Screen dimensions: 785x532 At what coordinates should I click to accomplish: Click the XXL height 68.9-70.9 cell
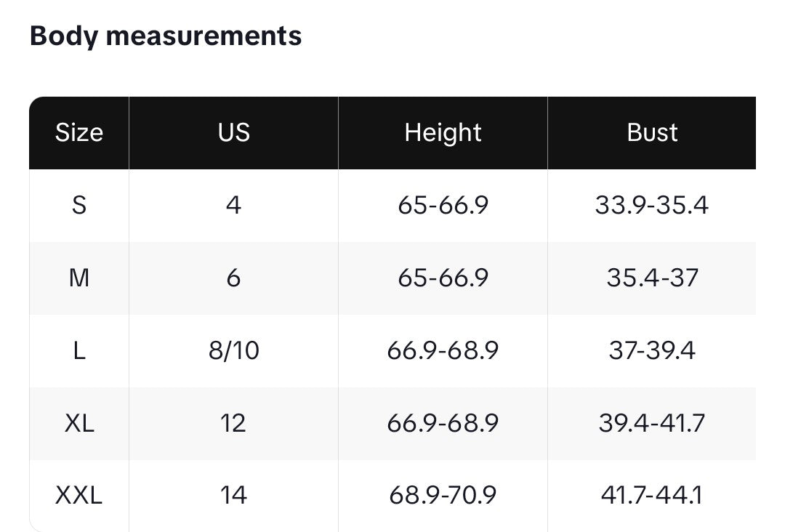[x=443, y=496]
